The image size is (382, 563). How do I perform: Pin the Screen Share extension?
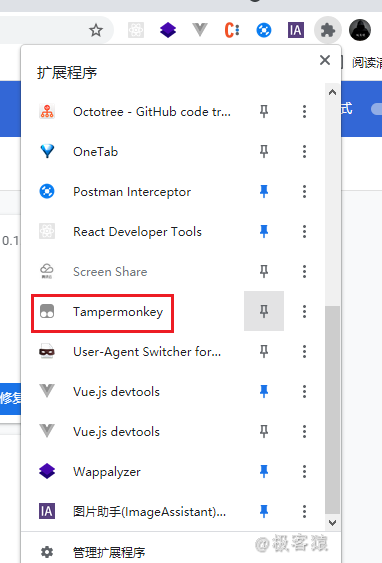click(x=264, y=271)
